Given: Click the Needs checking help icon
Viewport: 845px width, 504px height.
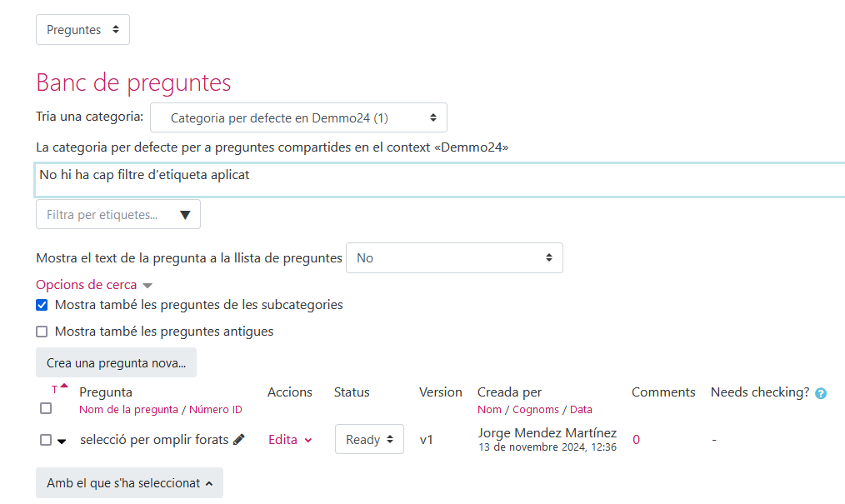Looking at the screenshot, I should click(821, 393).
